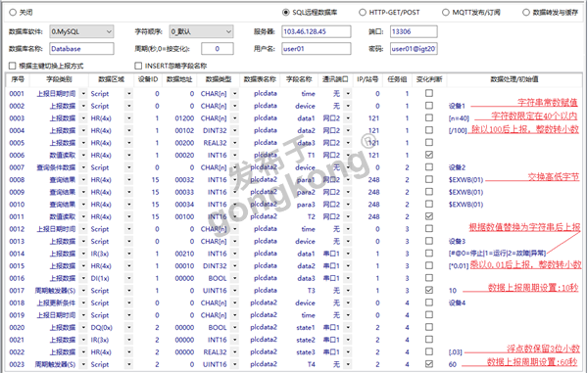Open 通讯端口 dropdown in row 0014
588x373 pixels.
point(348,254)
